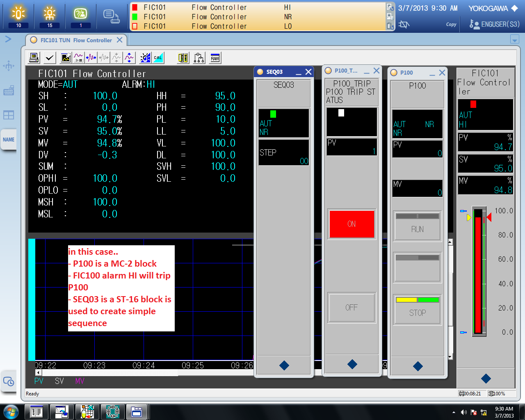
Task: Click the red PV bar graph in FIC101 faceplate
Action: coord(477,275)
